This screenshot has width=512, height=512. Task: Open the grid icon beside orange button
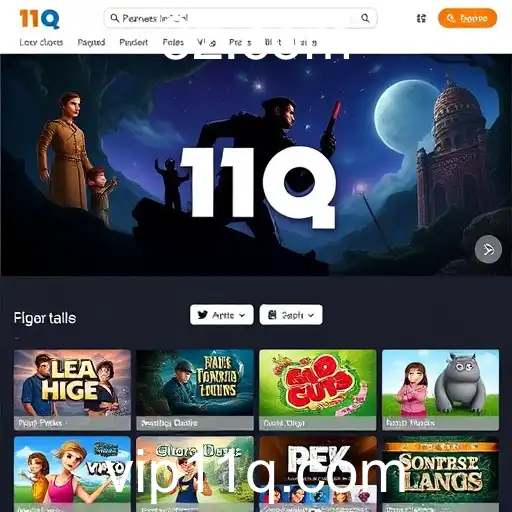click(421, 18)
